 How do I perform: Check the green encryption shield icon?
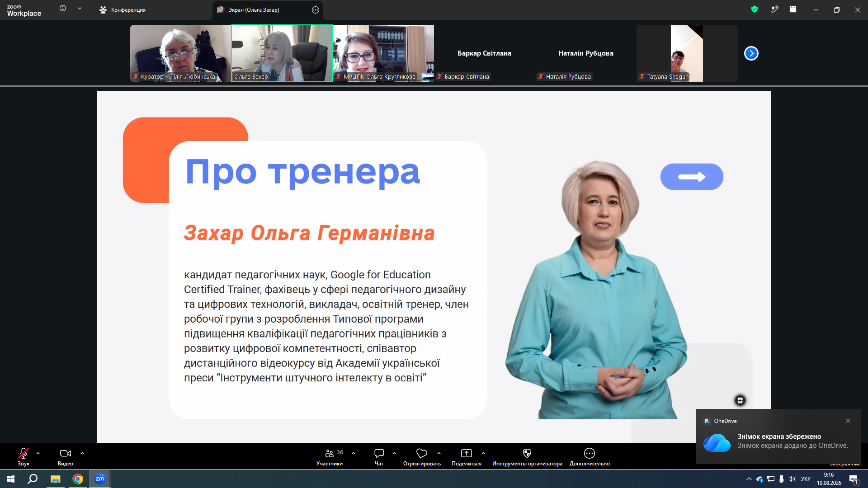(755, 9)
